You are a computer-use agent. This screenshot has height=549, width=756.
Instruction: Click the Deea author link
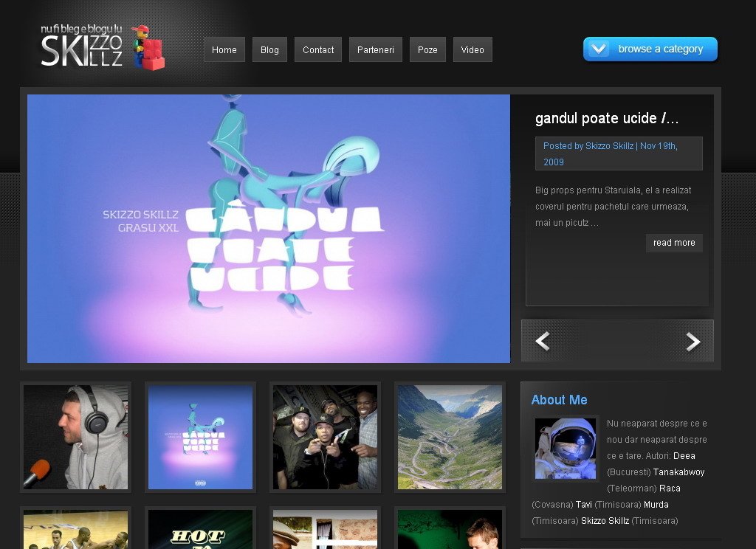pos(684,455)
